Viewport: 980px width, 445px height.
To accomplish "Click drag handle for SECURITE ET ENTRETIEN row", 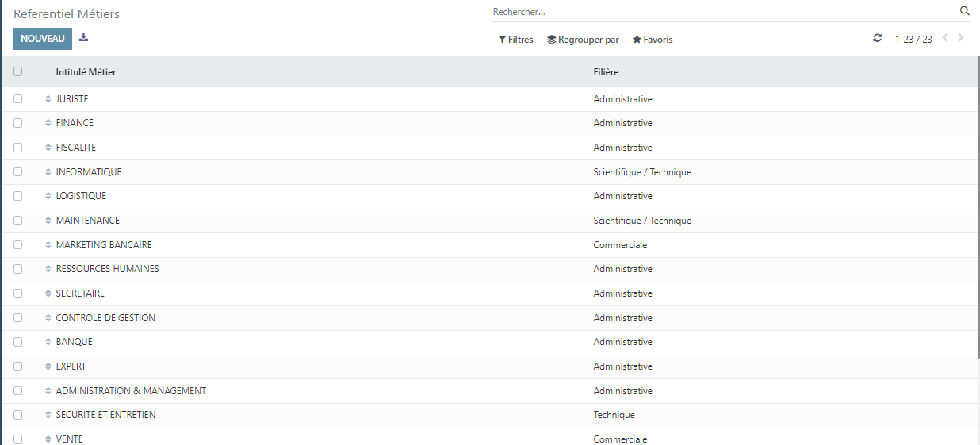I will [48, 415].
